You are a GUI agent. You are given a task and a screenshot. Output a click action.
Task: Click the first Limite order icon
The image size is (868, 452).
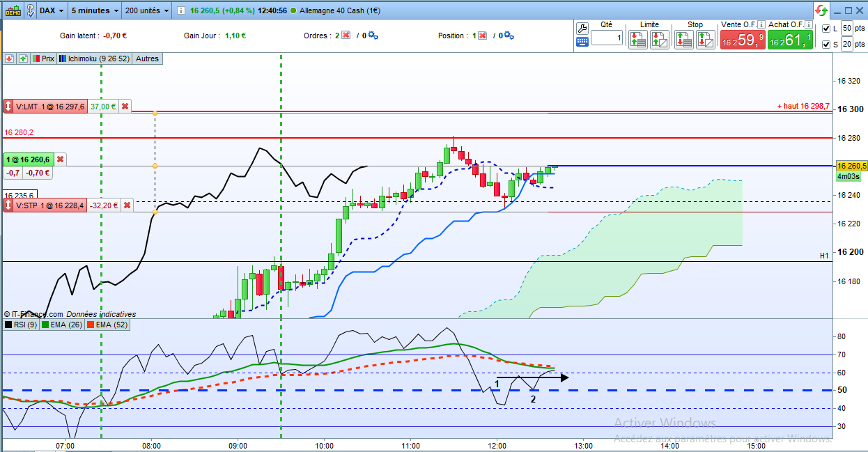click(637, 39)
